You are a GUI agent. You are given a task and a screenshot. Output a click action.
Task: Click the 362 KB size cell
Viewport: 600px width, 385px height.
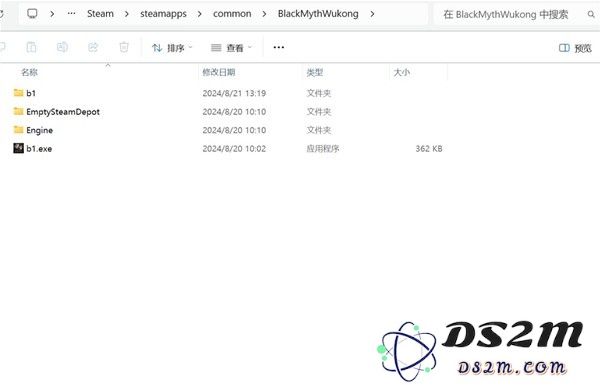click(429, 148)
